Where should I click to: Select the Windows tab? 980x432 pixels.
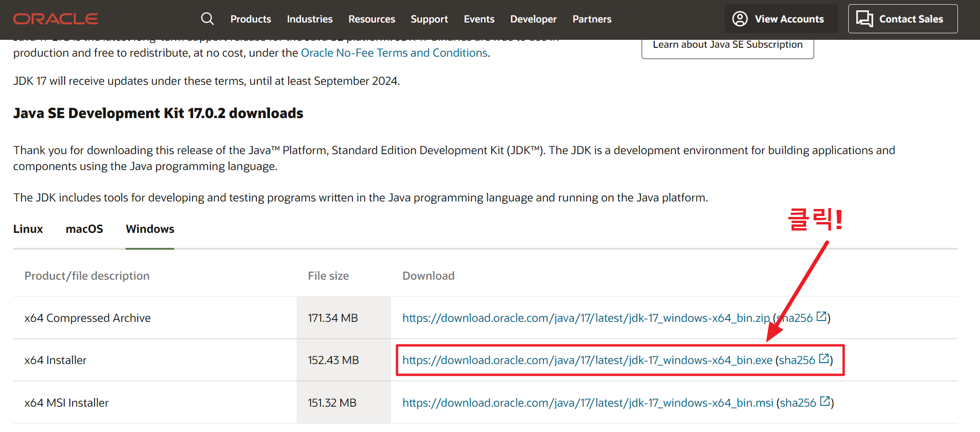click(150, 229)
